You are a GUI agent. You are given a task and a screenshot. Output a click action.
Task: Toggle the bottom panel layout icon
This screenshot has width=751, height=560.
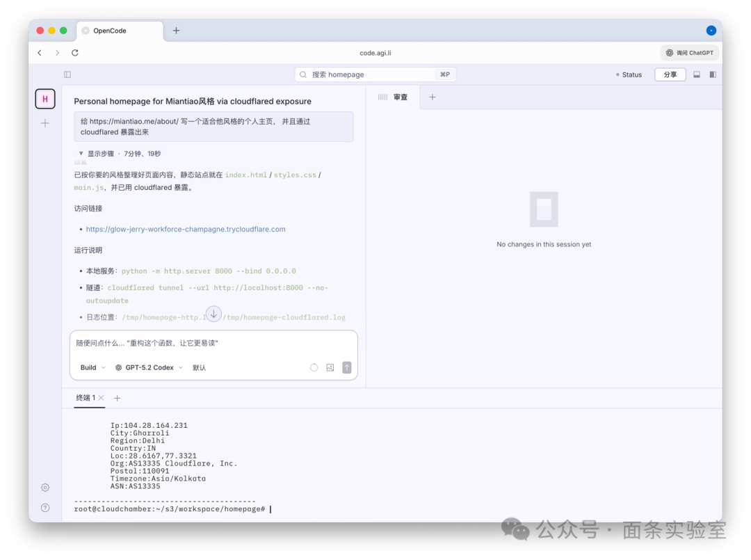697,74
